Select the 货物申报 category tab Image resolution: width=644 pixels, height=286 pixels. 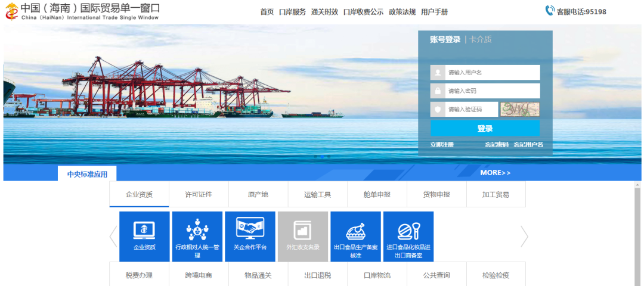pos(436,194)
